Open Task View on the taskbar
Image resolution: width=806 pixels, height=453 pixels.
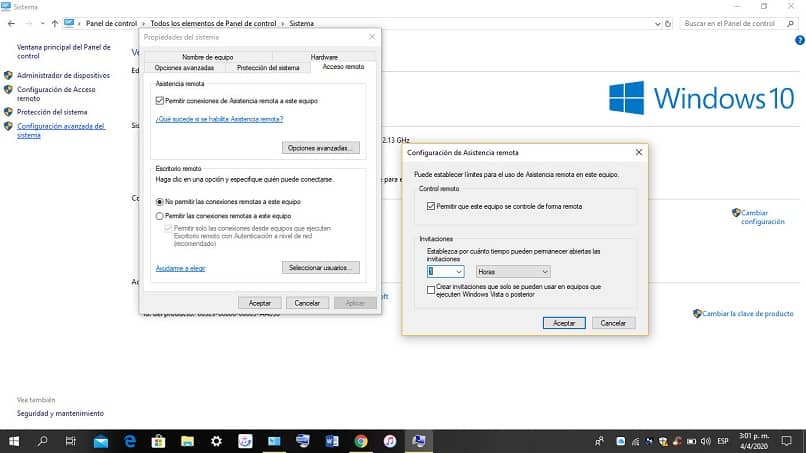[71, 441]
